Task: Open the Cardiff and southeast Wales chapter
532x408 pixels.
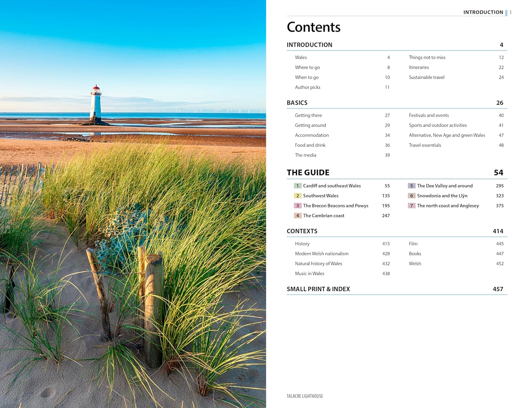Action: 332,186
